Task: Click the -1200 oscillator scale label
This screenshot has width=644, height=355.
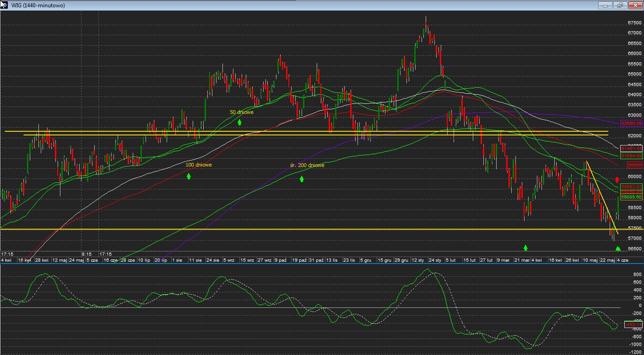Action: point(634,352)
